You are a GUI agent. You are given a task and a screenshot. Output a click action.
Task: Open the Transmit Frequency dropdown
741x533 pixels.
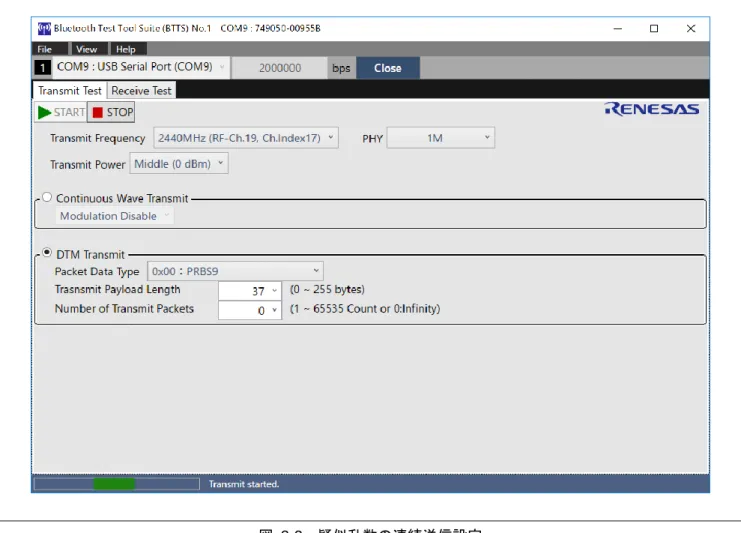click(x=246, y=138)
